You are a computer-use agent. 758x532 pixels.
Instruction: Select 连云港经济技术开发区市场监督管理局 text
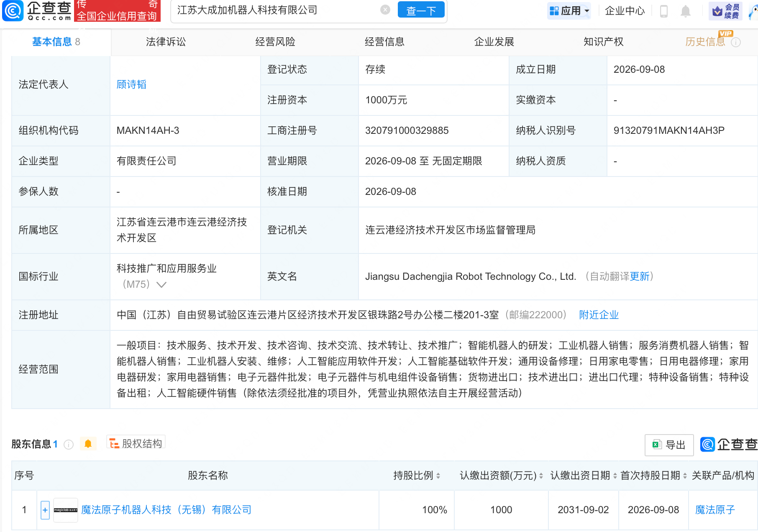(x=450, y=230)
